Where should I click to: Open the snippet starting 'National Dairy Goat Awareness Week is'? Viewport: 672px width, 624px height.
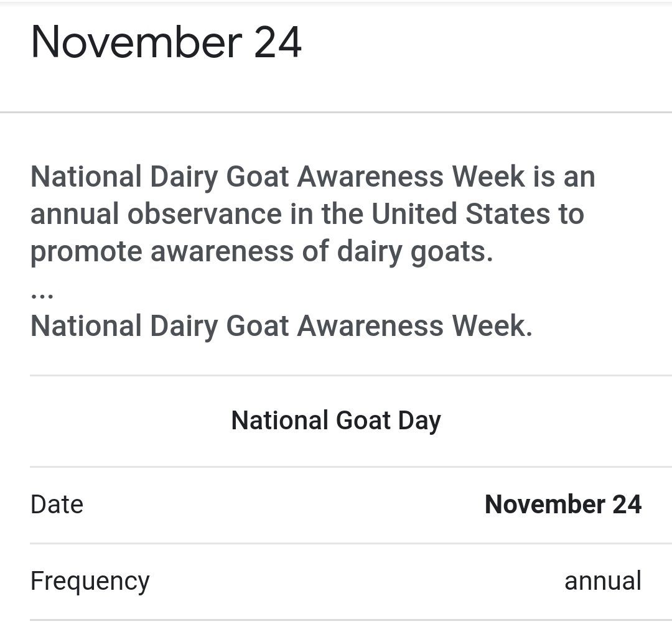pyautogui.click(x=313, y=214)
